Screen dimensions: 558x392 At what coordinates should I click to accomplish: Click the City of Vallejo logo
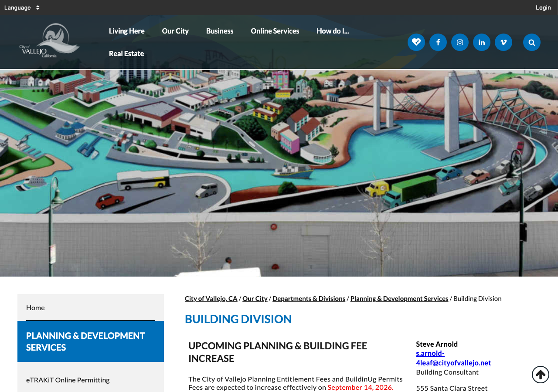[49, 41]
